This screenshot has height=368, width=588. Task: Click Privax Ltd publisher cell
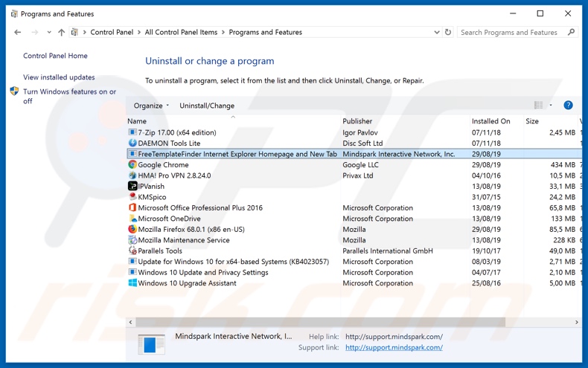point(358,175)
